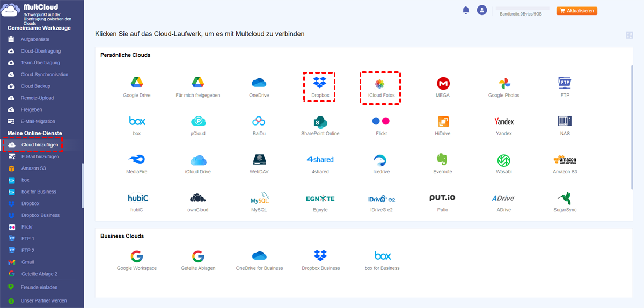The width and height of the screenshot is (644, 308).
Task: Choose the Evernote icon
Action: point(443,164)
